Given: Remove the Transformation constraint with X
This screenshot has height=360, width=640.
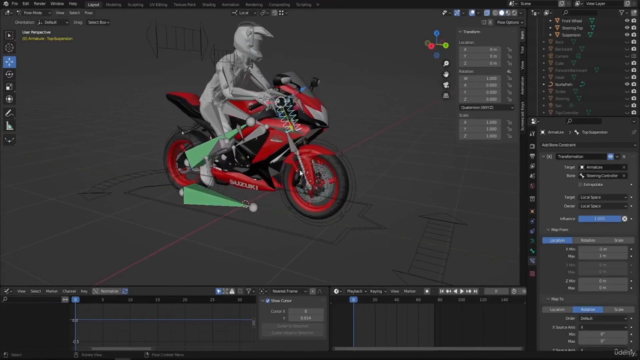Looking at the screenshot, I should pos(624,157).
